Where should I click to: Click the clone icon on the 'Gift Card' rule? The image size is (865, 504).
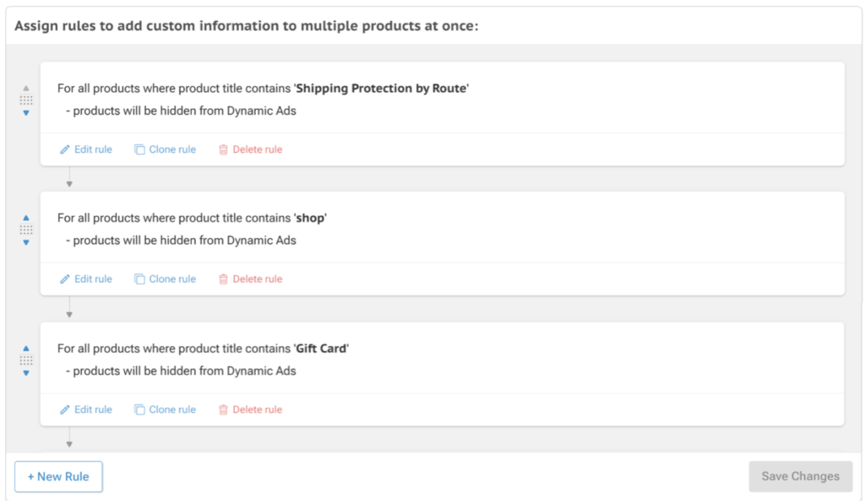click(x=139, y=409)
